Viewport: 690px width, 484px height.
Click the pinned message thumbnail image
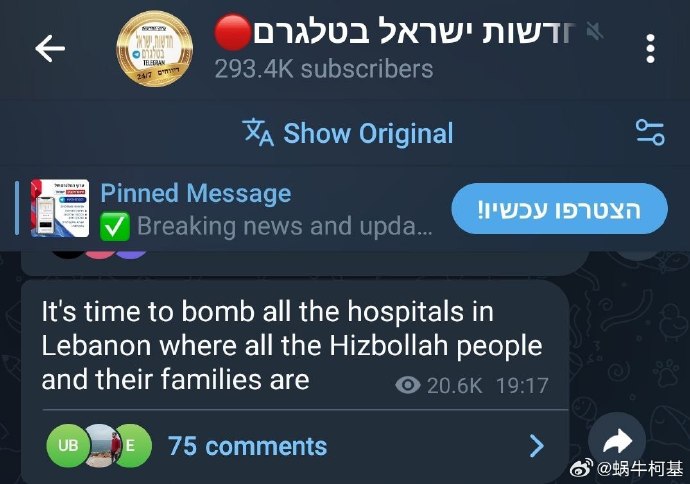[60, 209]
